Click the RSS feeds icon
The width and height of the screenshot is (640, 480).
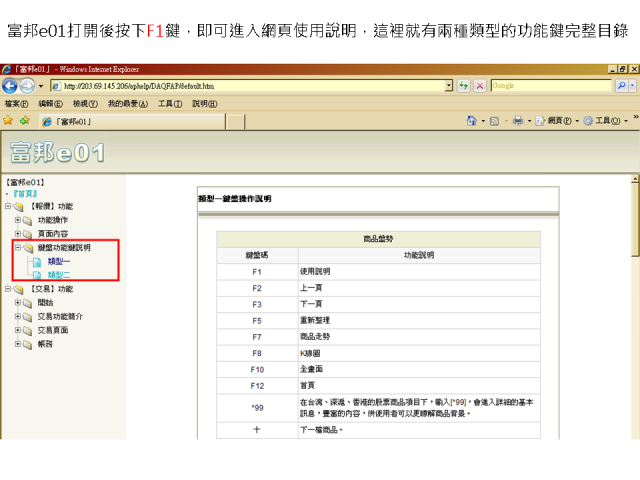pos(494,121)
